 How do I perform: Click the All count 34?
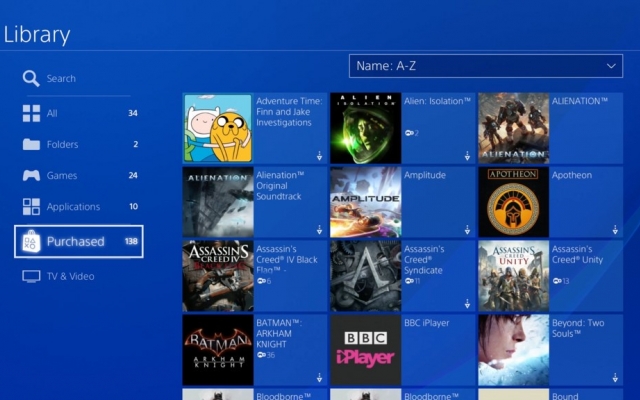click(x=133, y=113)
